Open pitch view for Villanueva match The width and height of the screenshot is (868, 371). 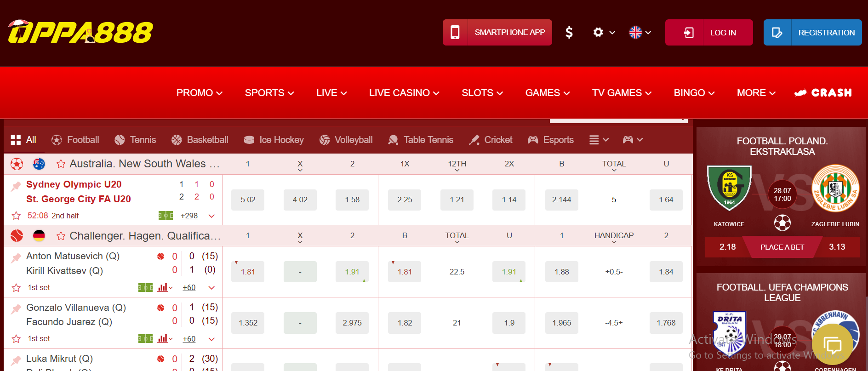145,339
